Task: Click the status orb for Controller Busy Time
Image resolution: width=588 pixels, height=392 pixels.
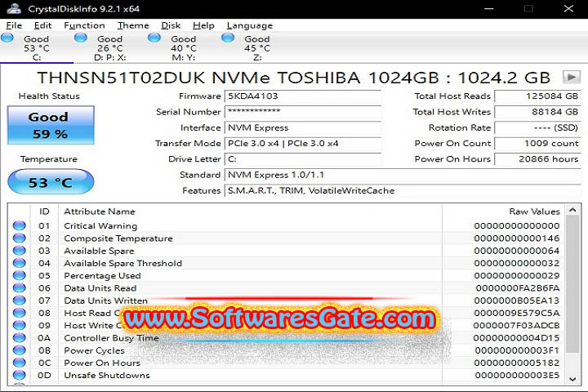Action: [x=19, y=337]
